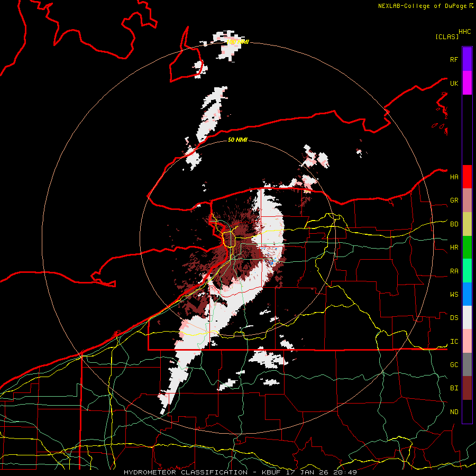
Task: Click the magenta UK legend swatch
Action: pyautogui.click(x=467, y=83)
